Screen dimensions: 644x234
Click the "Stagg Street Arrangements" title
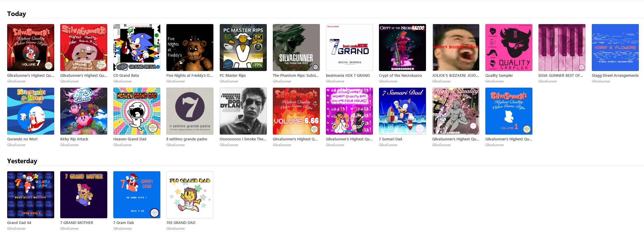tap(615, 76)
